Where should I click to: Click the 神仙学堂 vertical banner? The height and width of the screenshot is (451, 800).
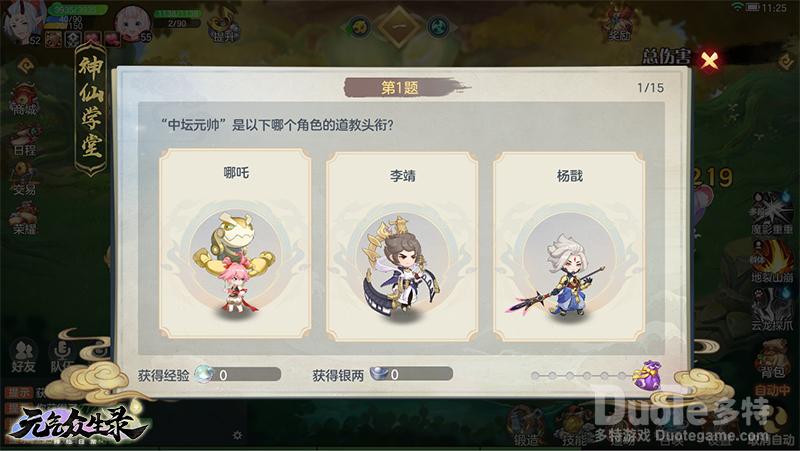(x=91, y=108)
